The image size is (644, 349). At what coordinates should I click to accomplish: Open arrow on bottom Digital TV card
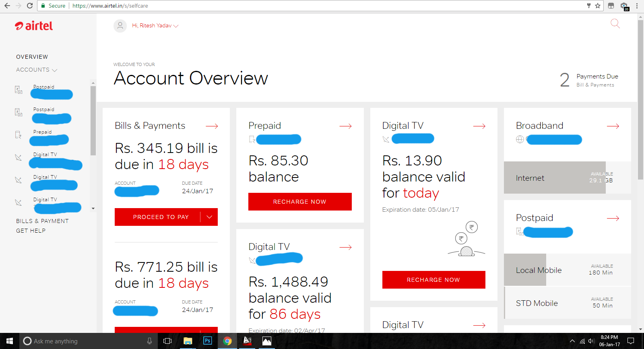[479, 325]
